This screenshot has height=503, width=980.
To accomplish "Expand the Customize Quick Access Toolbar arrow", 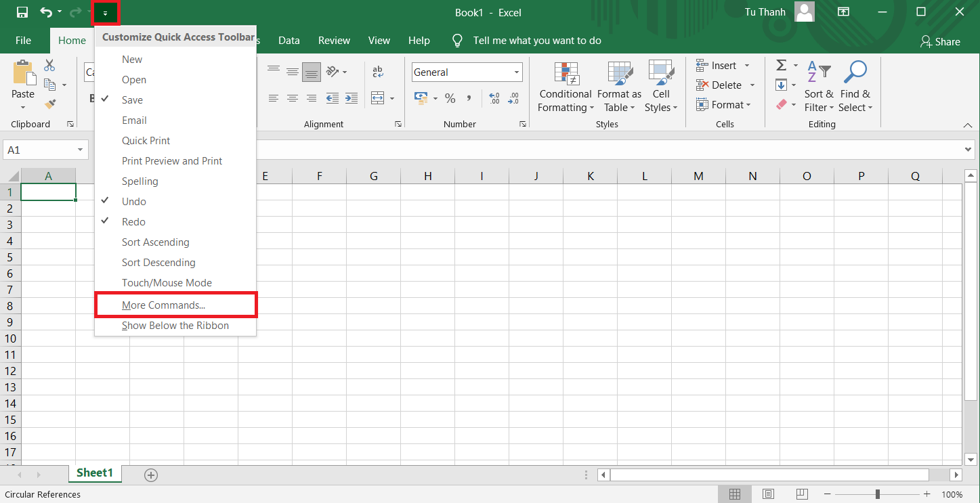I will [105, 13].
